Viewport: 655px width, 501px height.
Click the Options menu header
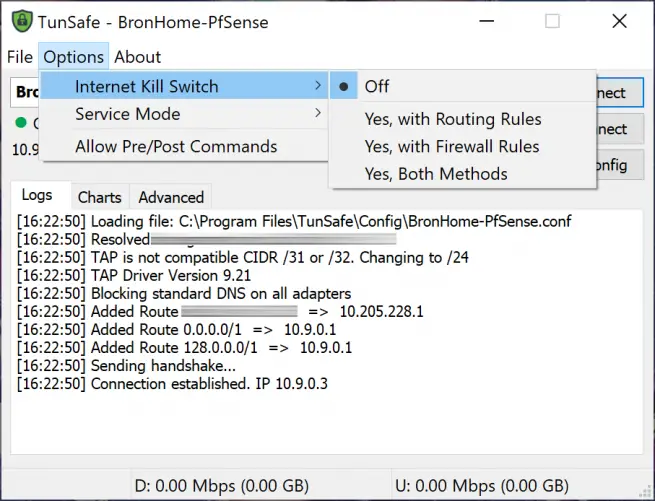(74, 57)
